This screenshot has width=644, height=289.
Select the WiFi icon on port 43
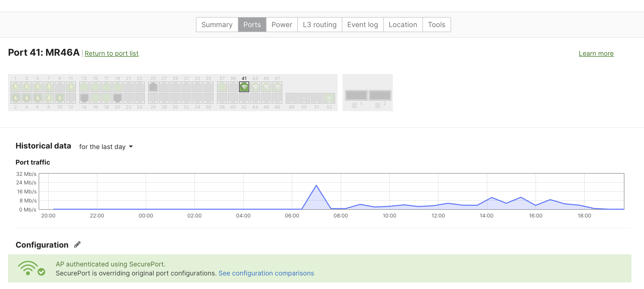coord(255,87)
